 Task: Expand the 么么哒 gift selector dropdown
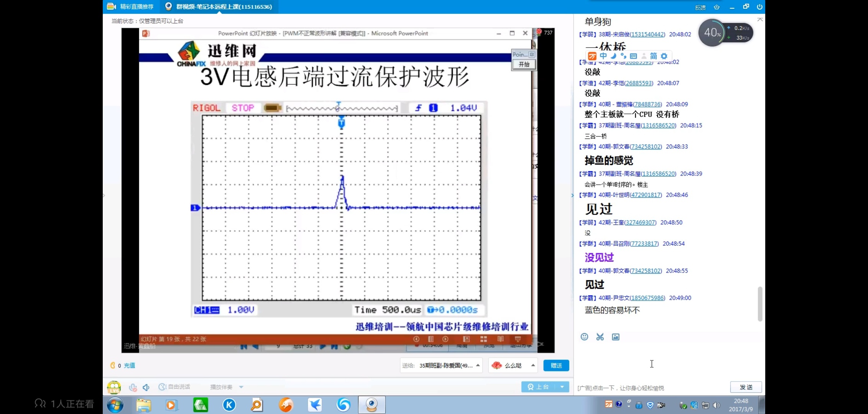click(533, 365)
